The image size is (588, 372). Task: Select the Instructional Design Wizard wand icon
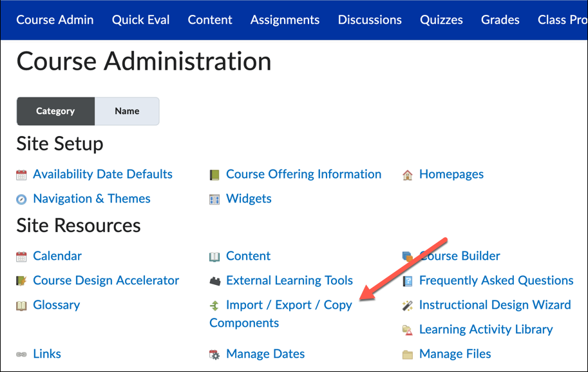tap(406, 305)
